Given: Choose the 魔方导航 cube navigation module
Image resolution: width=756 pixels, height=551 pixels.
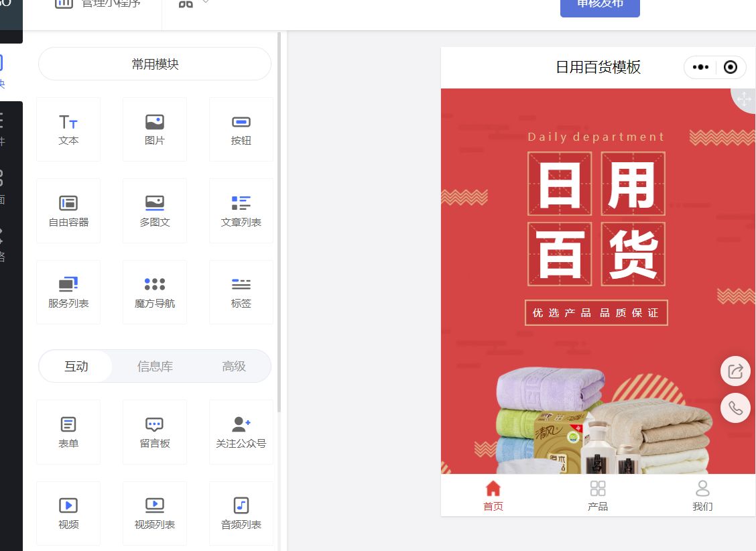Looking at the screenshot, I should (x=155, y=292).
